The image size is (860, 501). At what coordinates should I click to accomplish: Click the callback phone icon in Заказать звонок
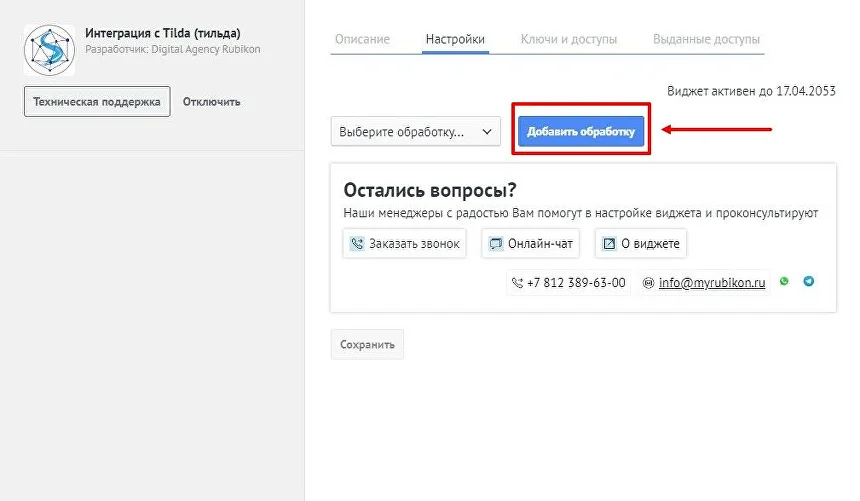click(357, 244)
